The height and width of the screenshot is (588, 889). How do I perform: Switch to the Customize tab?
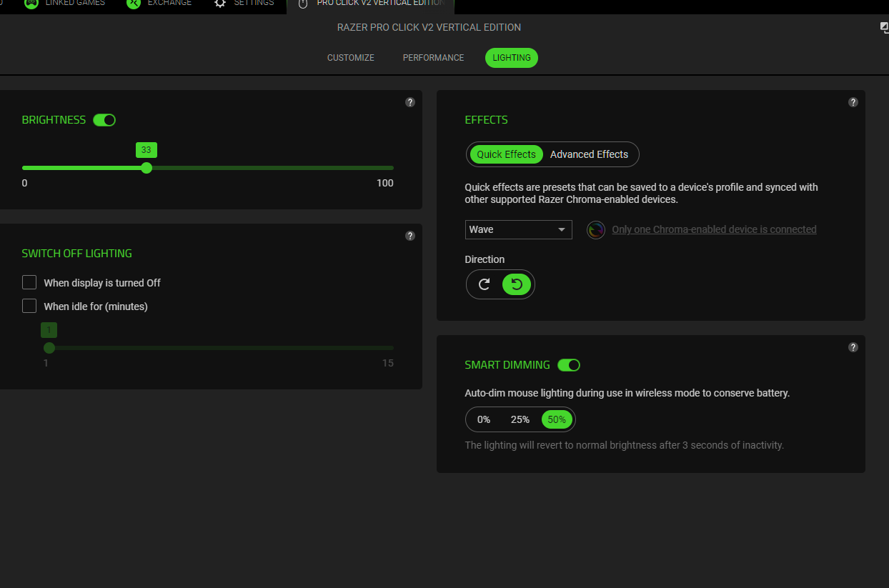pos(351,58)
